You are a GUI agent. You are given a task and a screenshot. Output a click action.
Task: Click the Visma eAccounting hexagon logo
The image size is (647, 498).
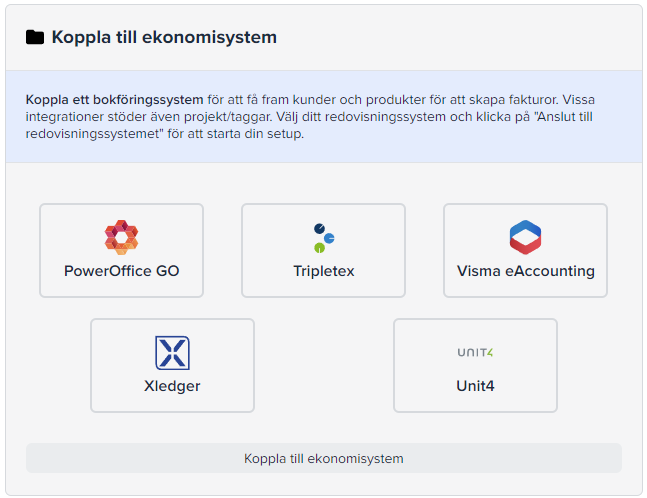(x=525, y=237)
